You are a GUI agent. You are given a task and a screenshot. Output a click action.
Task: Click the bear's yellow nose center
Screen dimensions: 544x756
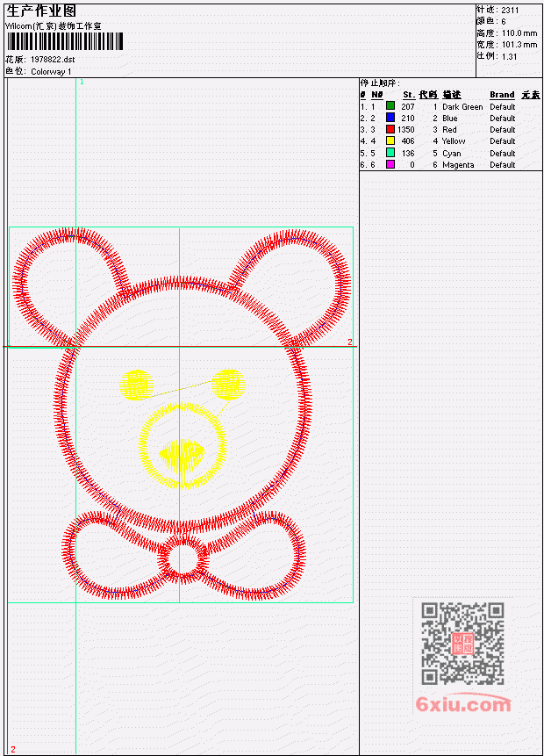point(183,455)
